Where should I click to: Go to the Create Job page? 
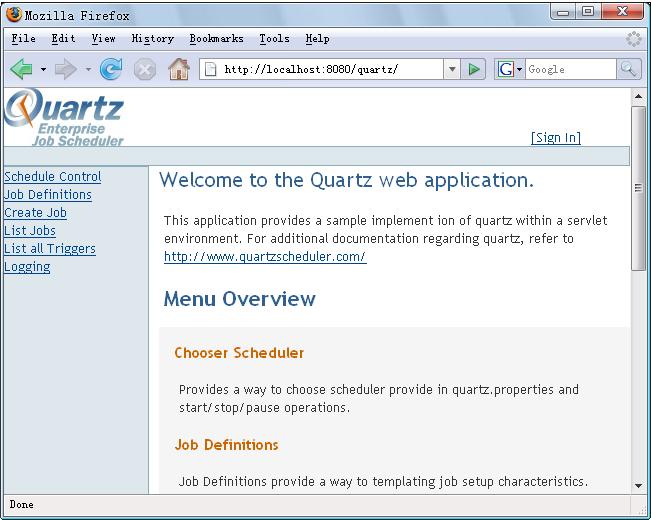35,213
